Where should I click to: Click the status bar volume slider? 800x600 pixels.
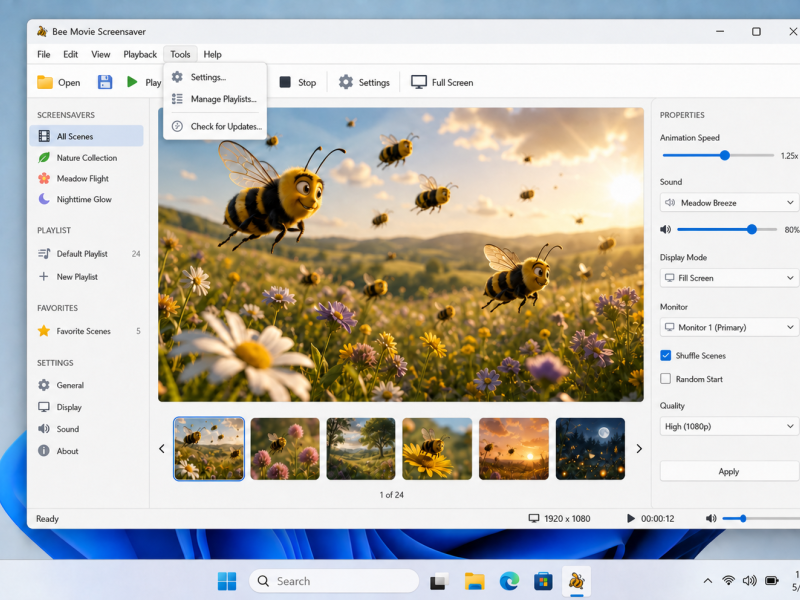[x=760, y=519]
